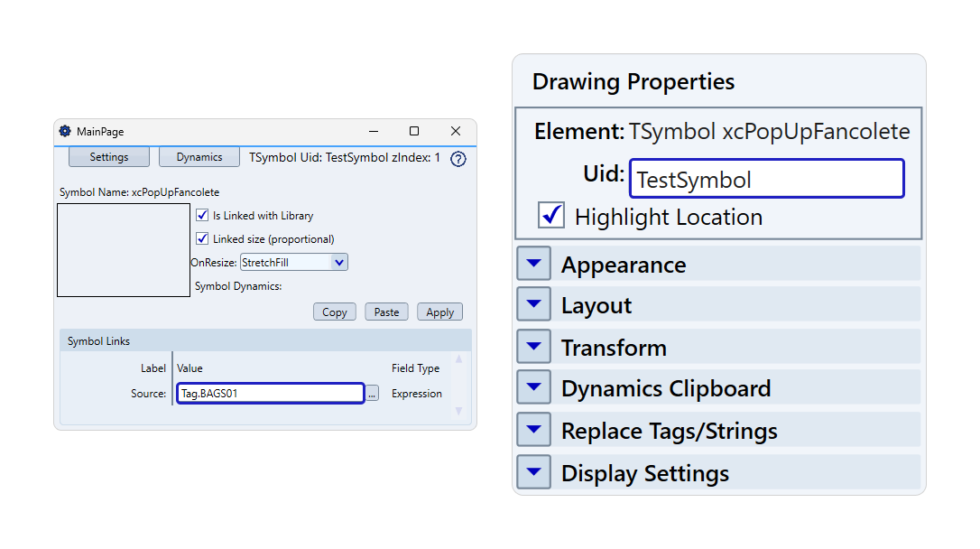Expand the Appearance section
This screenshot has height=549, width=980.
[x=533, y=264]
